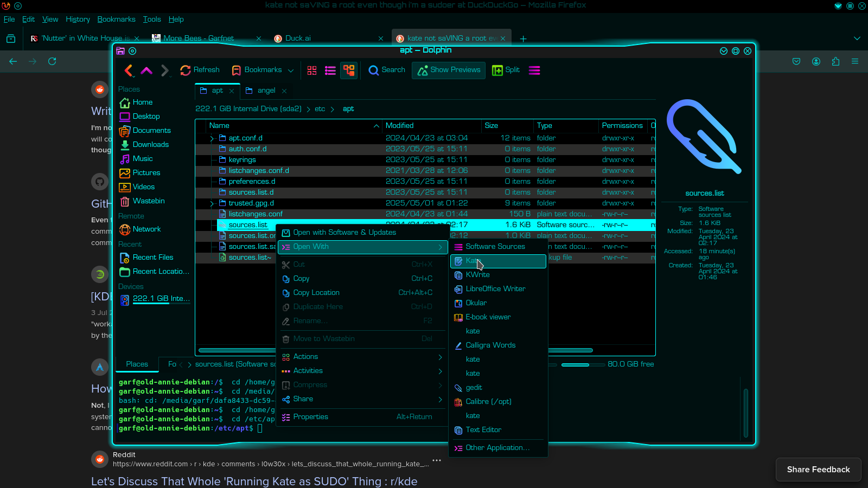Open with Calibre (/opt)
Viewport: 868px width, 488px height.
498,402
